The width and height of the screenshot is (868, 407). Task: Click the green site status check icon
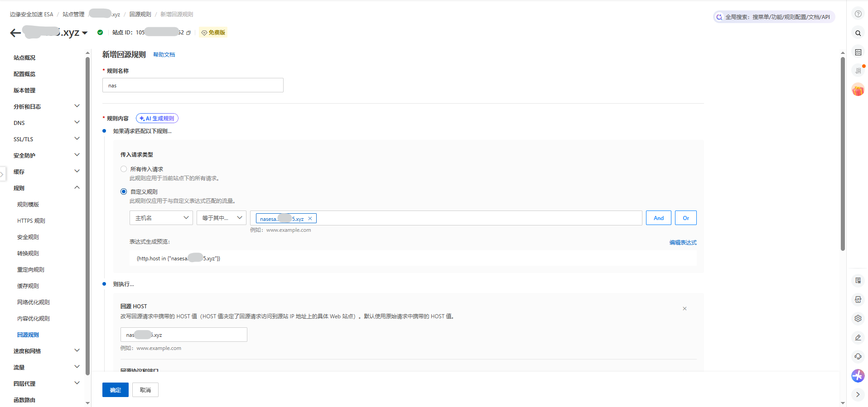pyautogui.click(x=100, y=33)
